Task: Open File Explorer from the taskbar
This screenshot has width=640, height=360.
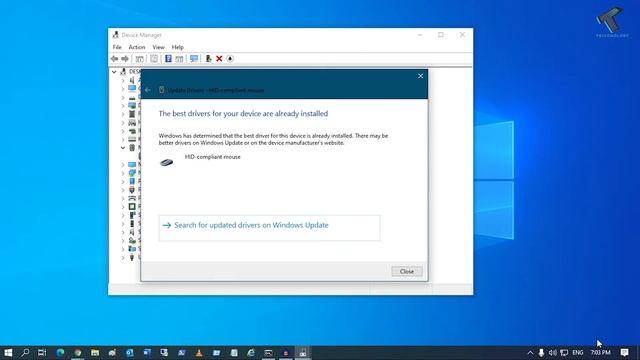Action: 95,353
